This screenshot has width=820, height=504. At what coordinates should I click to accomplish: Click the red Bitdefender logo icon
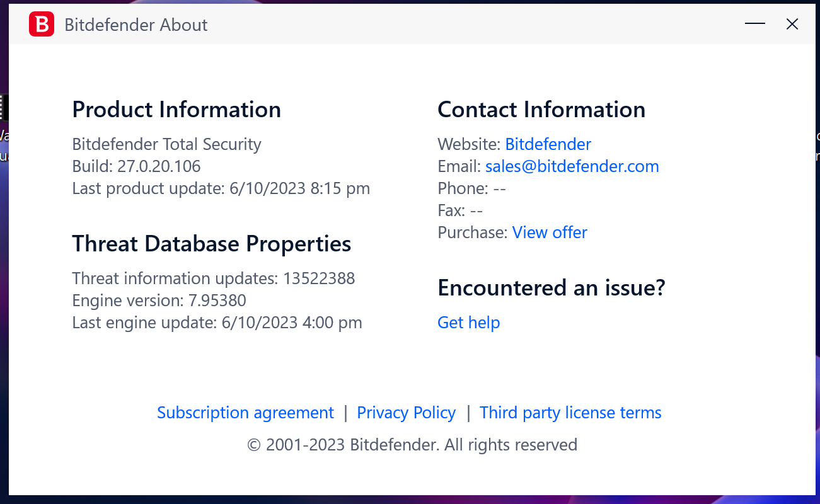click(x=42, y=25)
